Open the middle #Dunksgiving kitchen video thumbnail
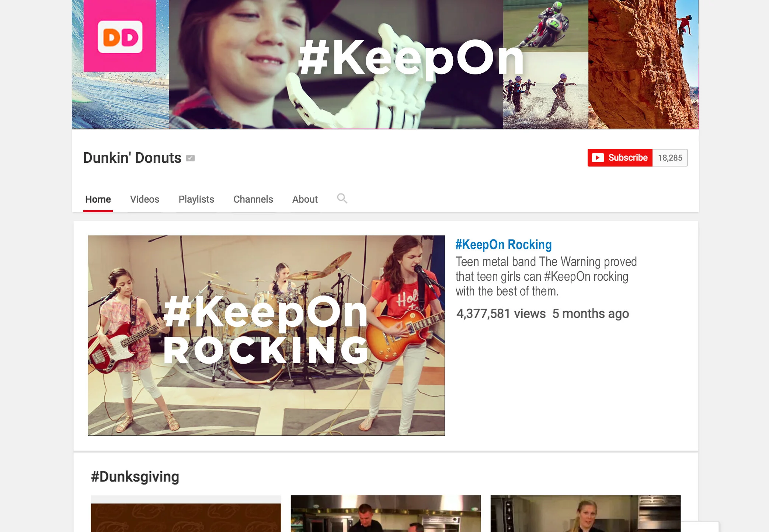Screen dimensions: 769x532 pyautogui.click(x=386, y=514)
